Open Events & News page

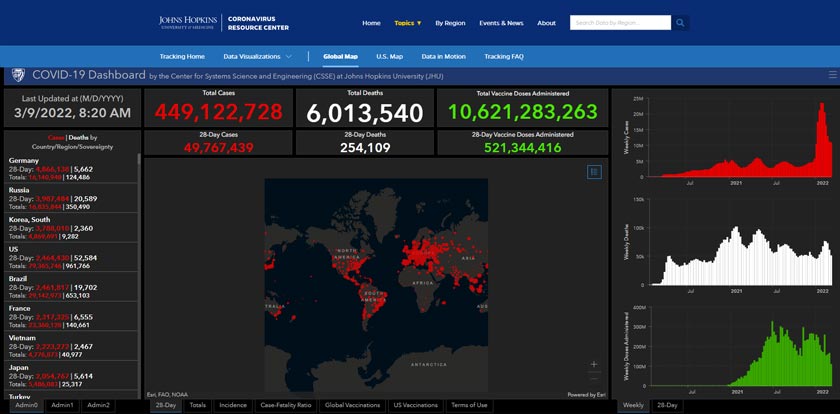pyautogui.click(x=501, y=22)
